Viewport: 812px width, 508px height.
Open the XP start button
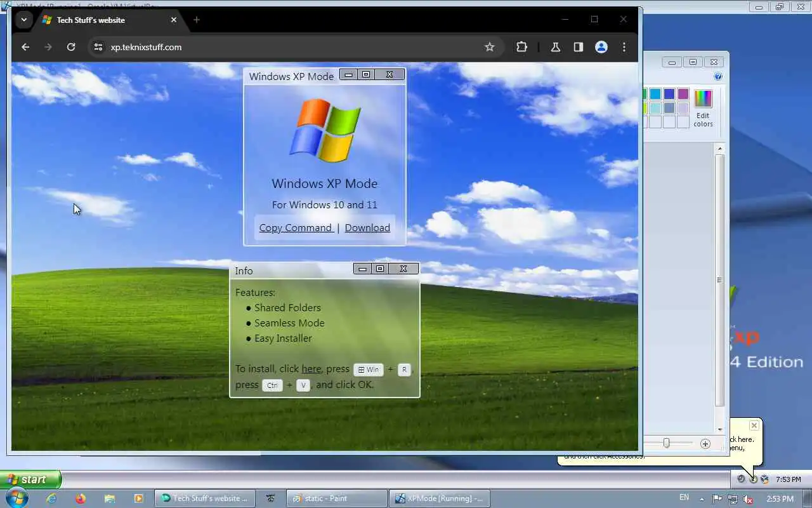pyautogui.click(x=30, y=479)
